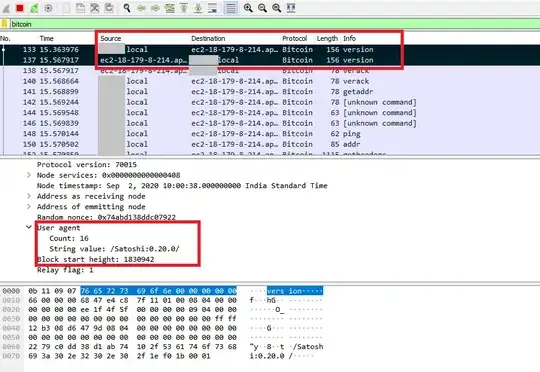Click hex dump row at offset 0040
Screen dimensions: 540x372
(163, 328)
